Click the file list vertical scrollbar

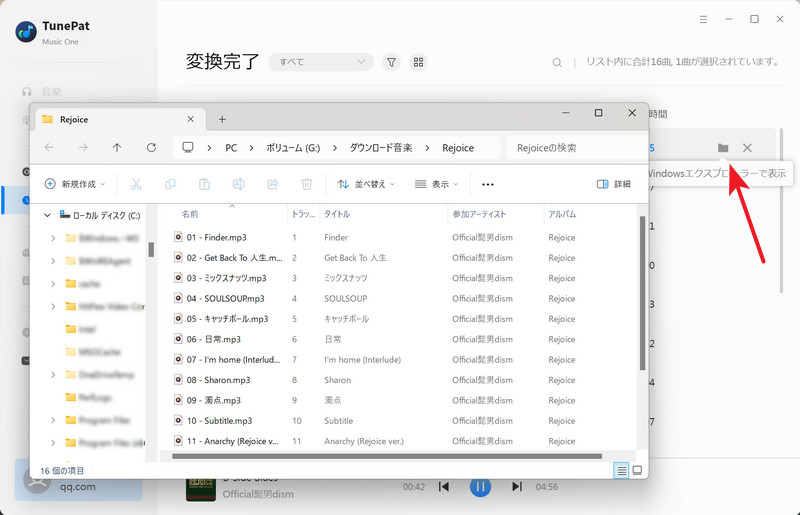click(x=642, y=293)
